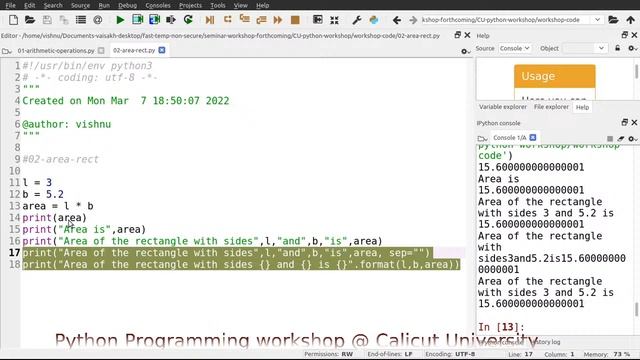The width and height of the screenshot is (640, 360).
Task: Open the Search menu
Action: tap(53, 5)
